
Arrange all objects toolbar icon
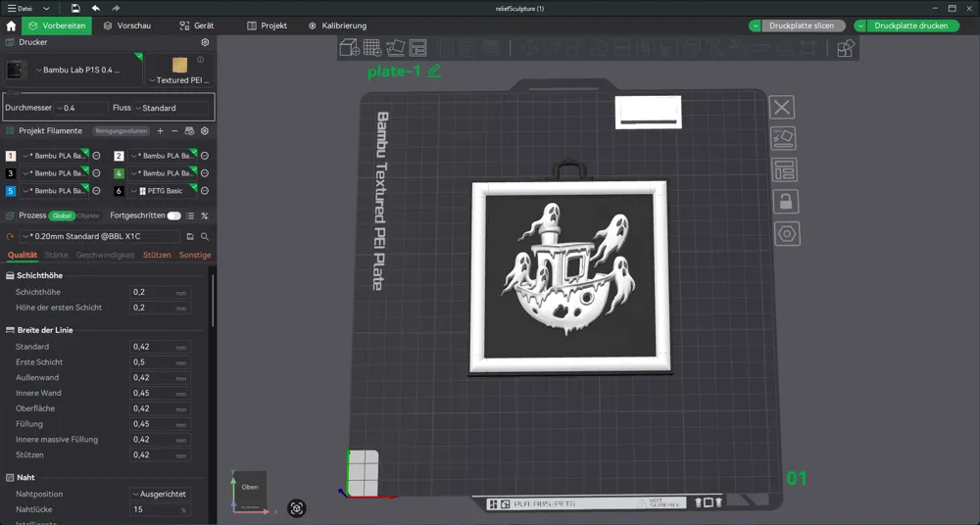(x=417, y=47)
